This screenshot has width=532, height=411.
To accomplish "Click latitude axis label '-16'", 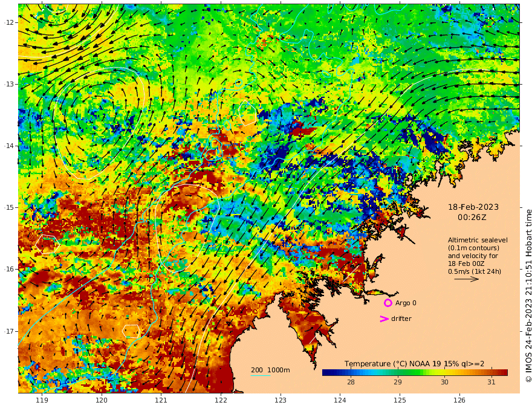I will [9, 269].
